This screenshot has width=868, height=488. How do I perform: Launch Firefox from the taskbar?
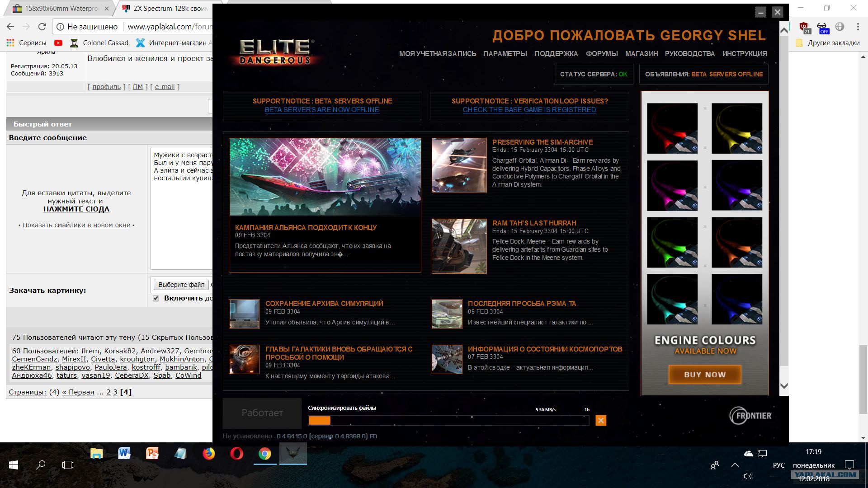tap(208, 454)
